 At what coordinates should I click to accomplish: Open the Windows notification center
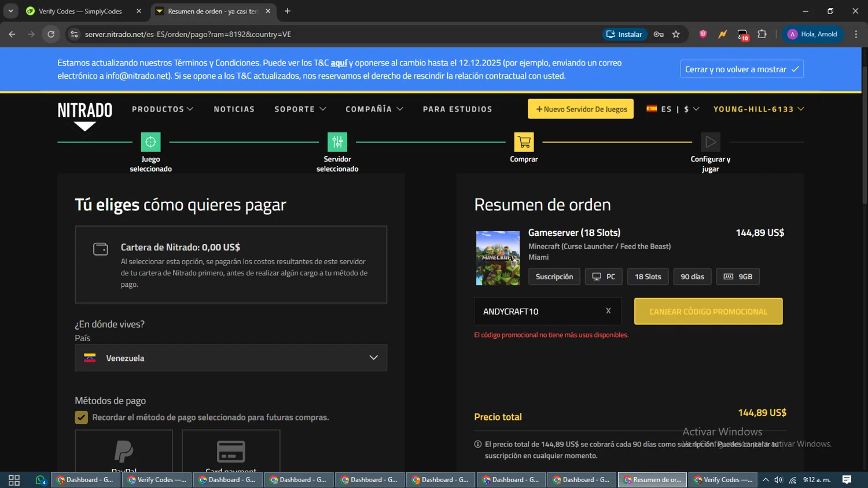847,480
